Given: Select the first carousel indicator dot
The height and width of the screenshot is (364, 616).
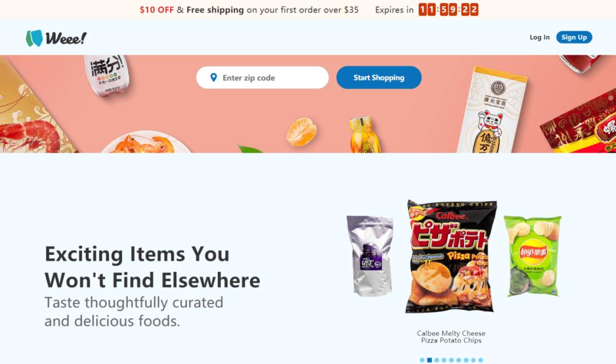Looking at the screenshot, I should pyautogui.click(x=422, y=360).
